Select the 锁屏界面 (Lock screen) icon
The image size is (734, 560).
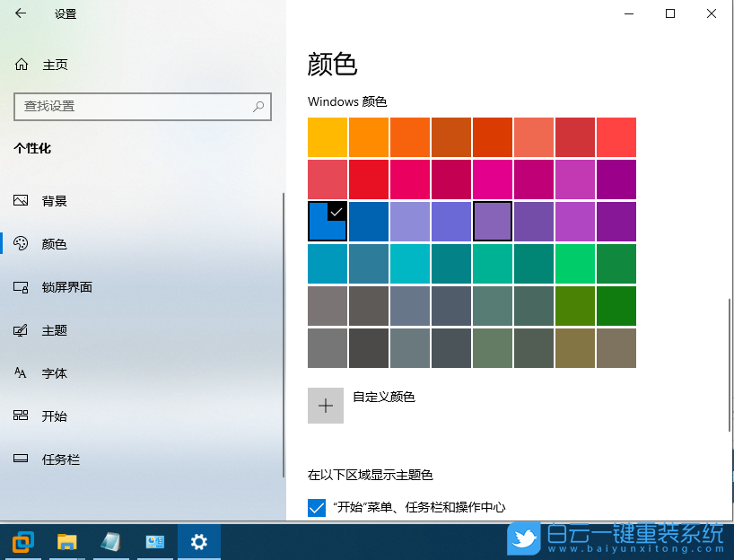click(22, 287)
